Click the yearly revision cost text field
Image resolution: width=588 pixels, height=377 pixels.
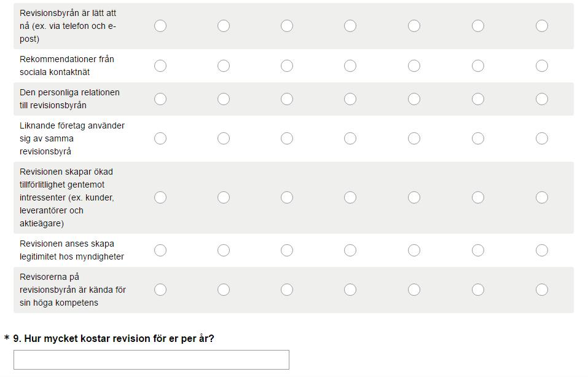coord(152,360)
